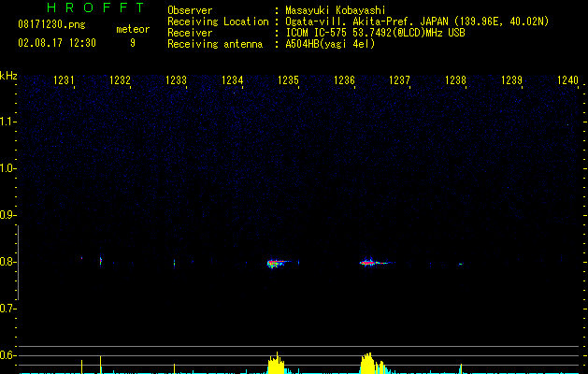The height and width of the screenshot is (374, 588).
Task: Click the 0.9 frequency axis label
Action: tap(7, 215)
